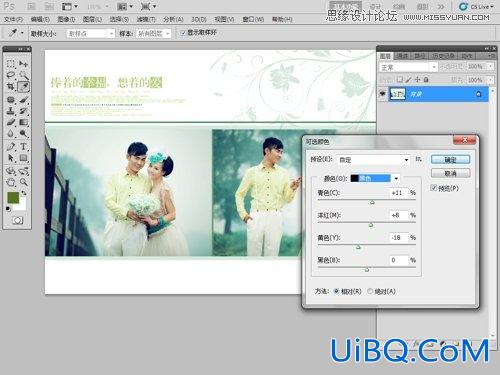500x375 pixels.
Task: Open the 图像 image menu
Action: click(66, 19)
